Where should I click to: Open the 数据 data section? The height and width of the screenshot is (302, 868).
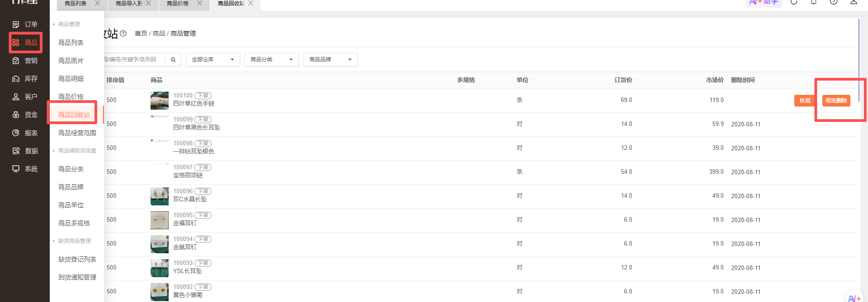pyautogui.click(x=25, y=151)
